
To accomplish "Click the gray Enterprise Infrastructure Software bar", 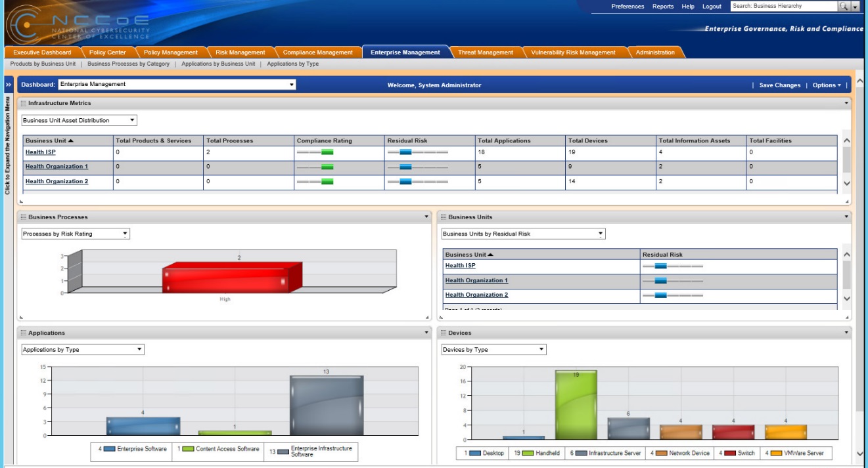I will (x=327, y=405).
